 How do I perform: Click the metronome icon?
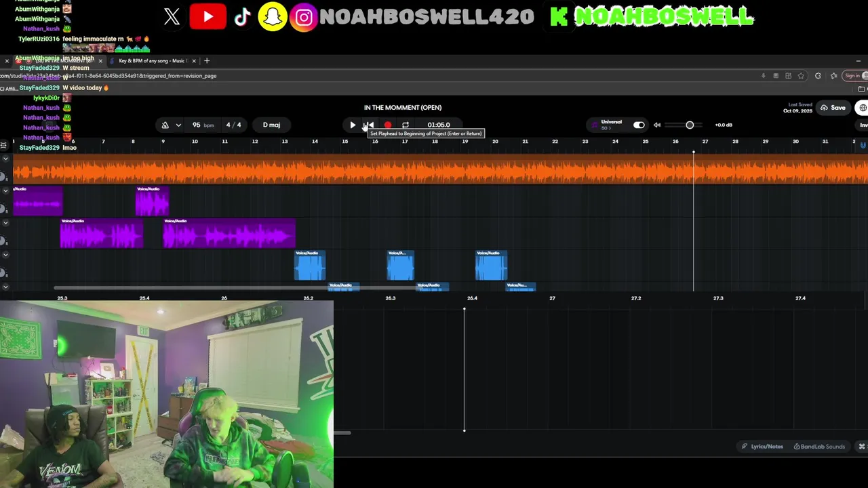click(165, 125)
